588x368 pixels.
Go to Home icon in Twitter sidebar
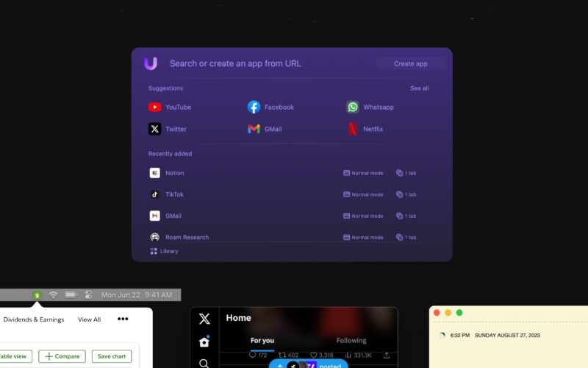[x=204, y=342]
